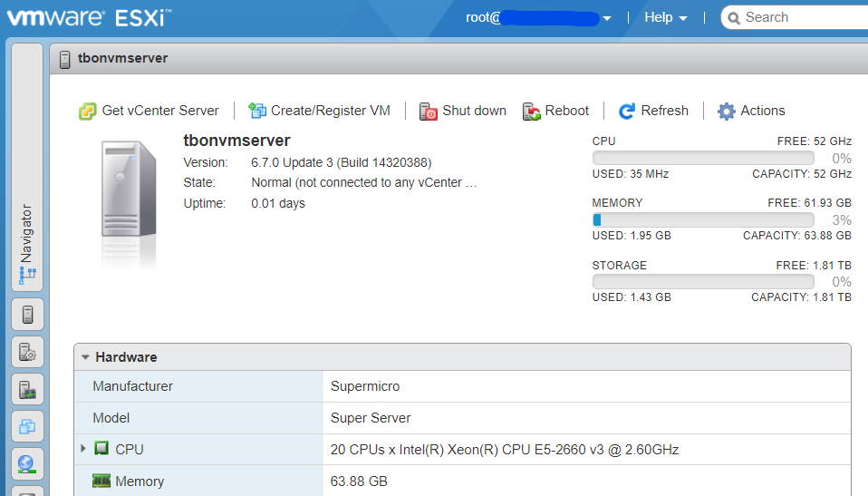The width and height of the screenshot is (868, 496).
Task: Click the Reboot host icon
Action: 532,112
